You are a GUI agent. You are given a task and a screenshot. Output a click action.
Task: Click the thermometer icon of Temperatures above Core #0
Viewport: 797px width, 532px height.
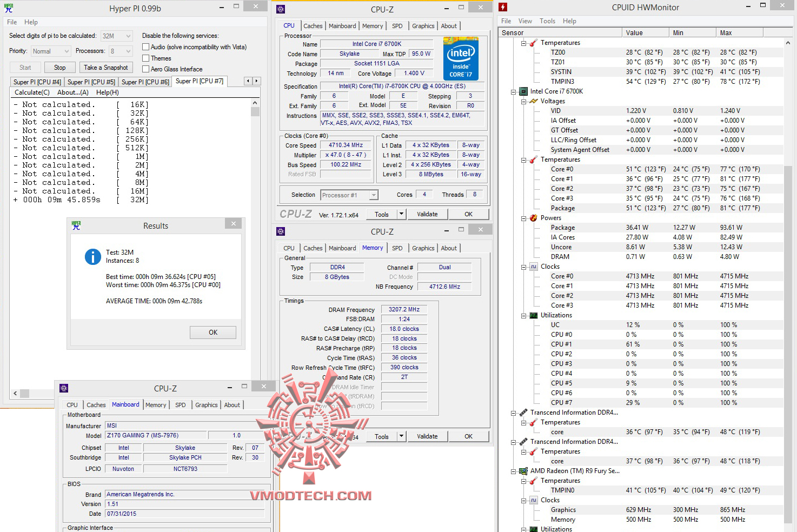533,159
